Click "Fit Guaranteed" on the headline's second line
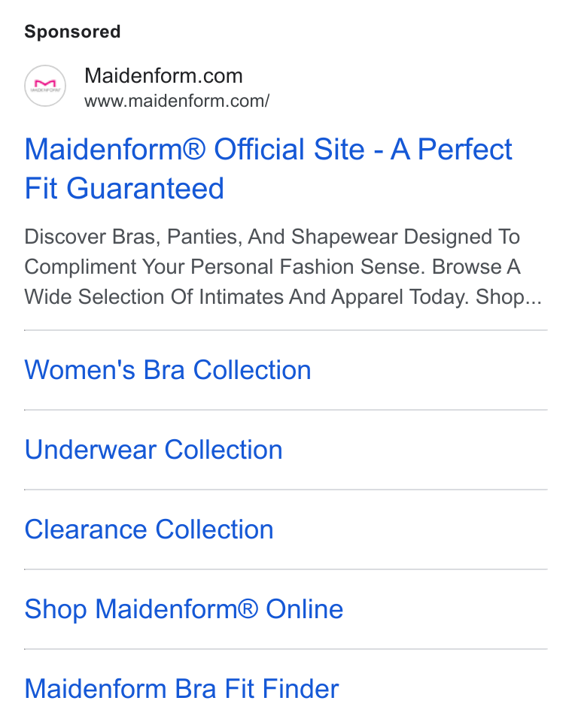The height and width of the screenshot is (728, 572). click(124, 189)
